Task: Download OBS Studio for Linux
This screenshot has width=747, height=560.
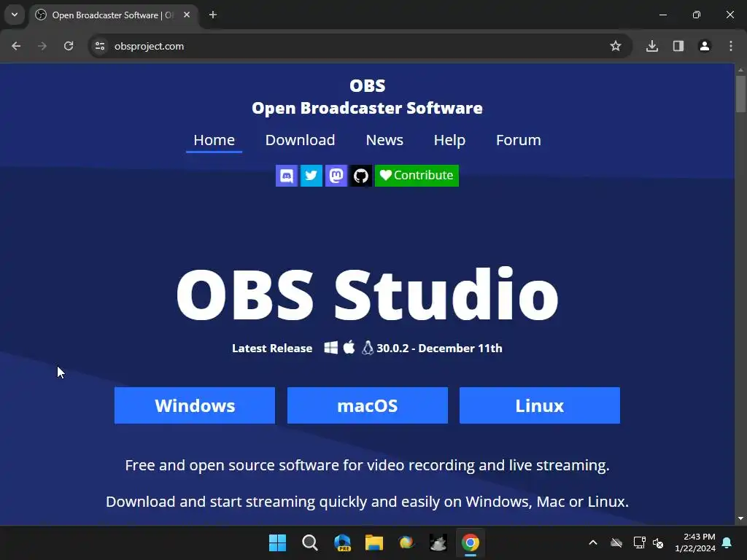Action: (540, 405)
